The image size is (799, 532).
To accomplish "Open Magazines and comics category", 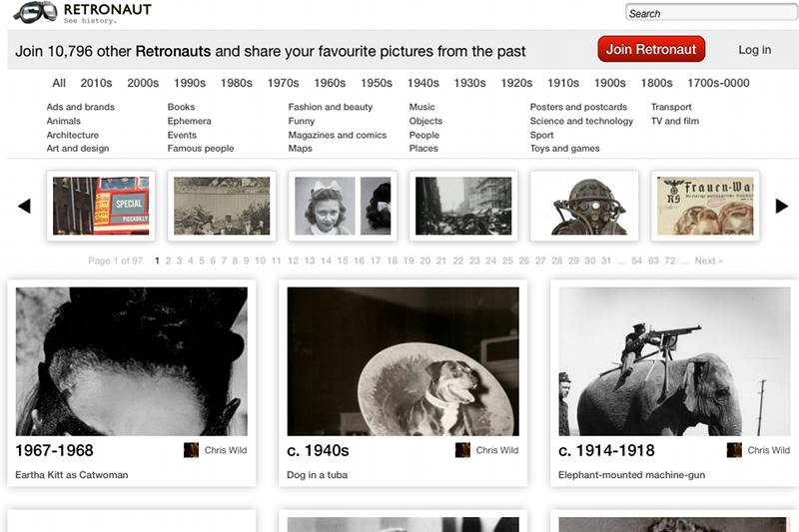I will (338, 135).
